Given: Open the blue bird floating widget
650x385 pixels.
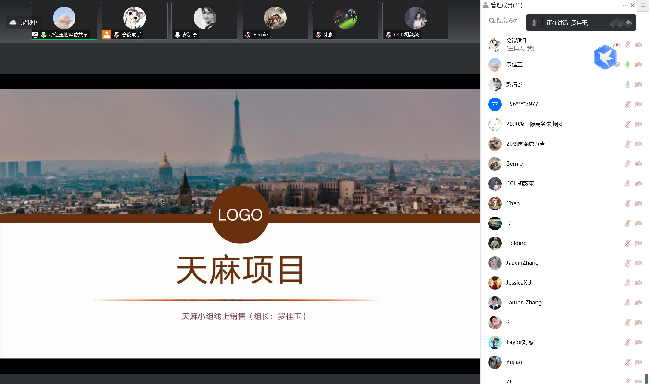Looking at the screenshot, I should coord(605,57).
